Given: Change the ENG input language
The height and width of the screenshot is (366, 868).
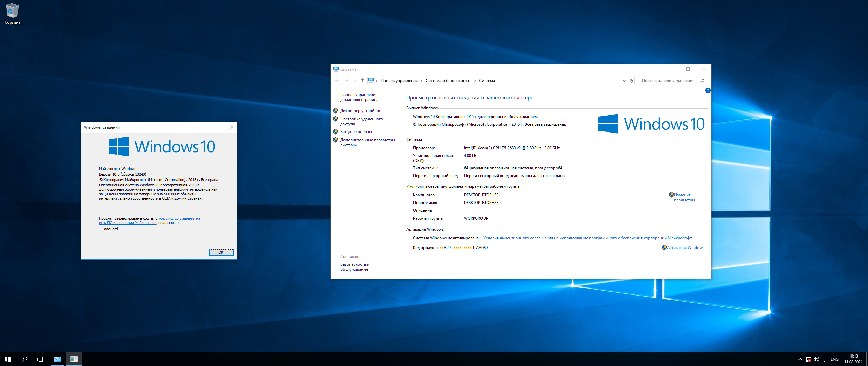Looking at the screenshot, I should pos(835,359).
